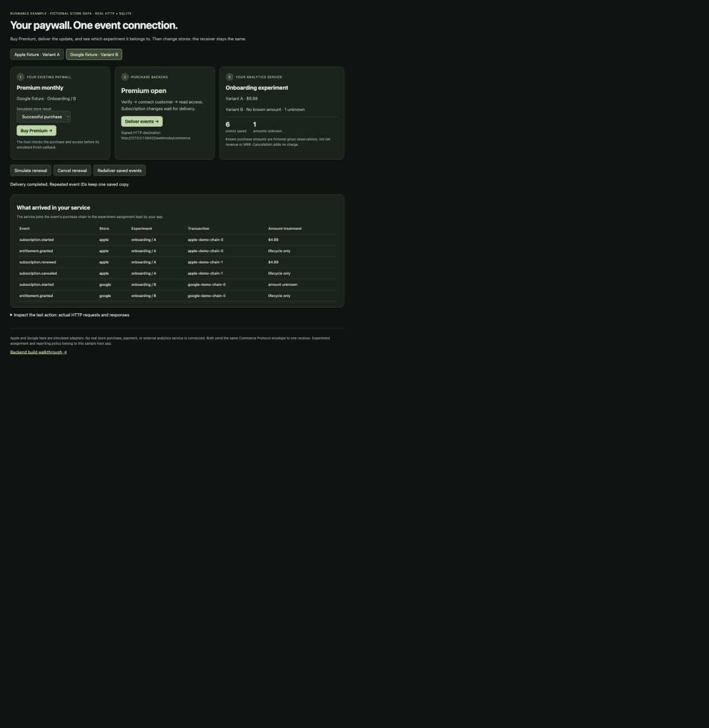Click subscription.started in the google row
The image size is (709, 728).
tap(36, 285)
